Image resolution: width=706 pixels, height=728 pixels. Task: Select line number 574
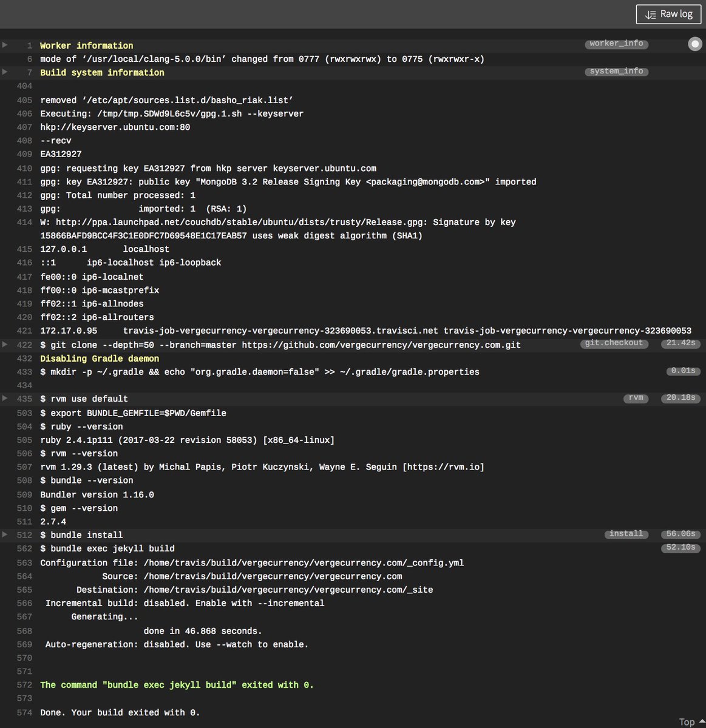click(x=24, y=712)
